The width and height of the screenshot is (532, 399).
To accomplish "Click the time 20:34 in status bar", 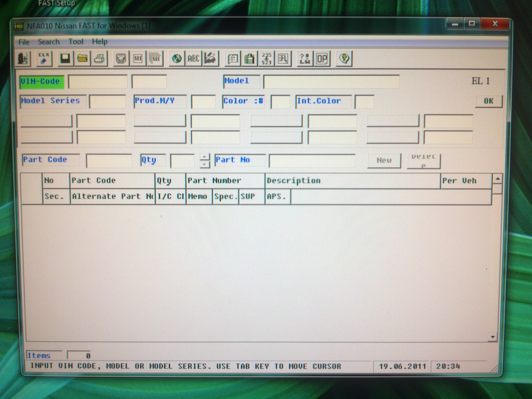I will coord(448,367).
